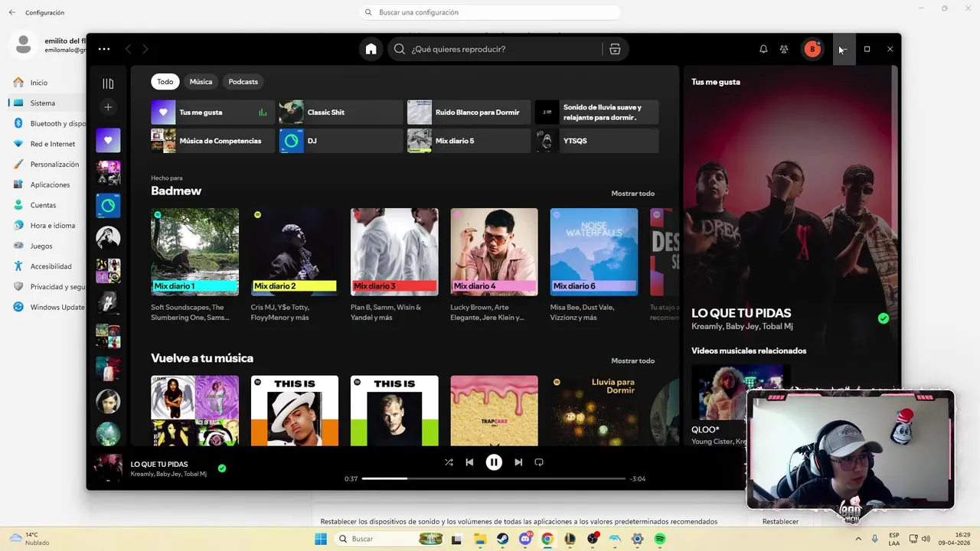Open the Spotify browse icon in the search bar
980x551 pixels.
(615, 49)
